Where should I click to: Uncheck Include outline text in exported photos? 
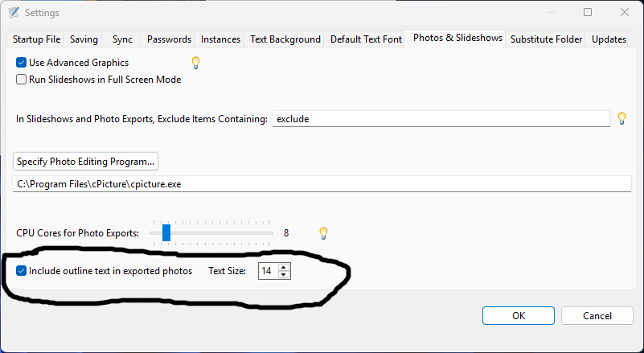(x=22, y=271)
